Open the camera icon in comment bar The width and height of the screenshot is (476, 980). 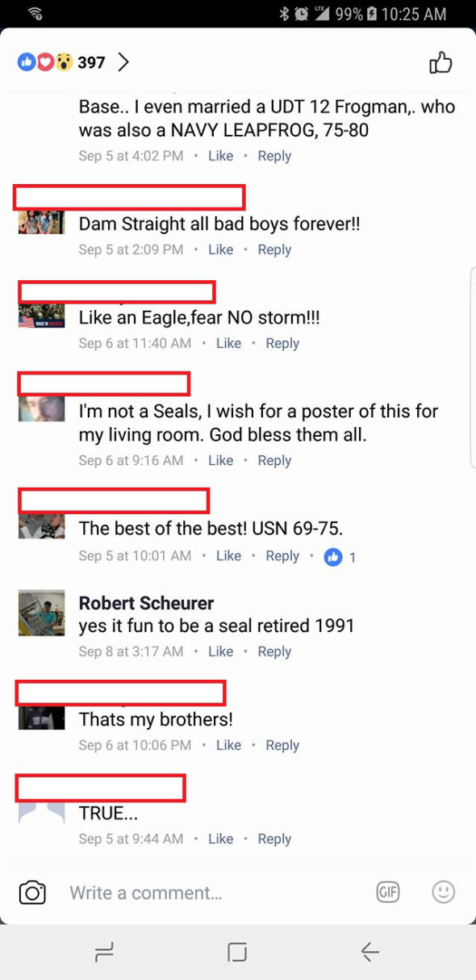click(32, 893)
